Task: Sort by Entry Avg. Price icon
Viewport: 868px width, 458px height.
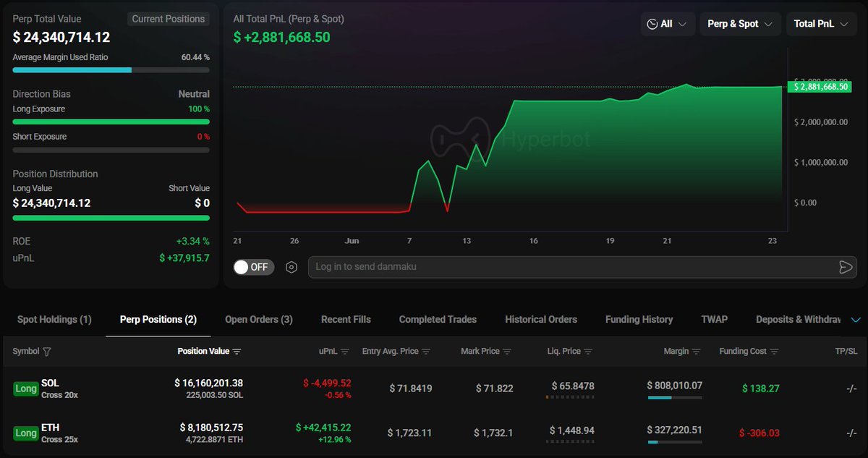Action: pos(426,352)
